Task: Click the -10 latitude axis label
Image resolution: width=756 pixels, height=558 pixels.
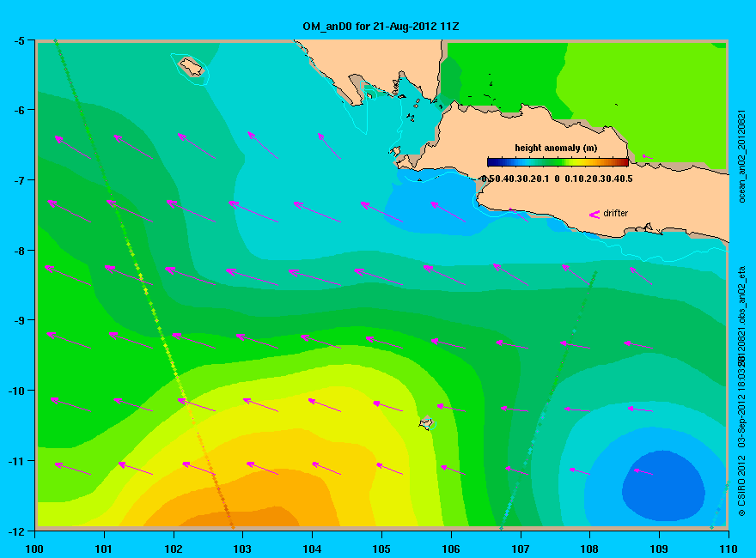Action: click(17, 391)
